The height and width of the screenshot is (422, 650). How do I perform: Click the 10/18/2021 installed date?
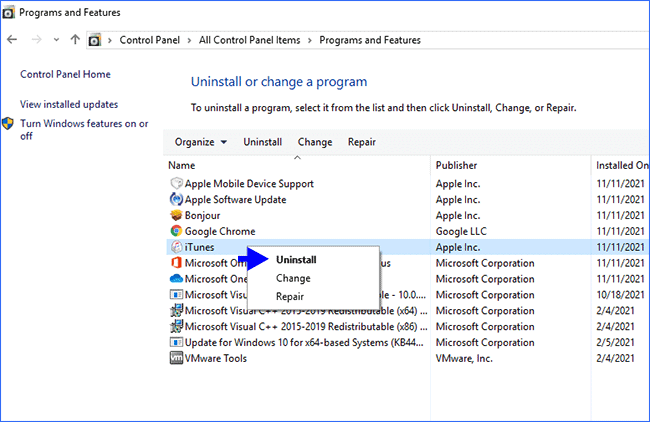620,295
